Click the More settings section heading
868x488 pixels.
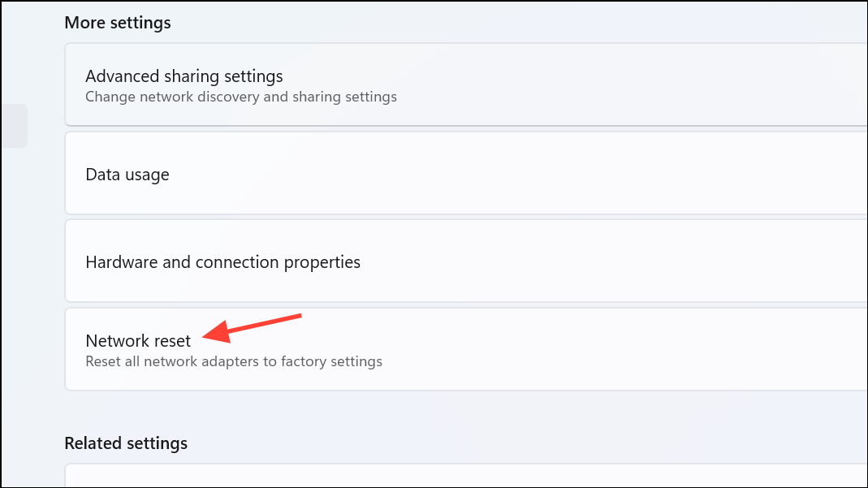tap(118, 22)
